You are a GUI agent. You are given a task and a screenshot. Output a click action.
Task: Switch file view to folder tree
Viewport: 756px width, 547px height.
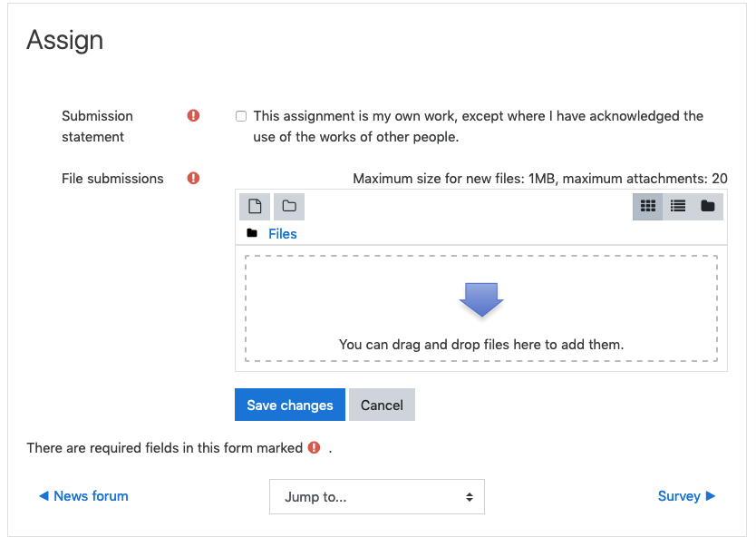tap(707, 207)
